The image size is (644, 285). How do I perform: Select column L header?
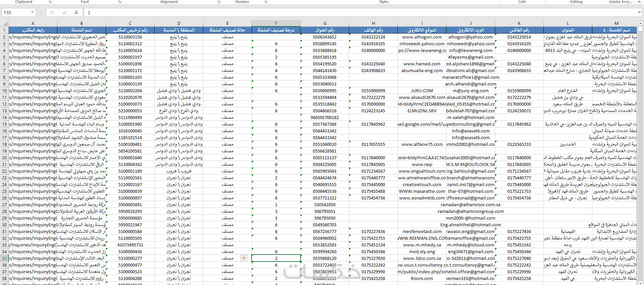[568, 23]
